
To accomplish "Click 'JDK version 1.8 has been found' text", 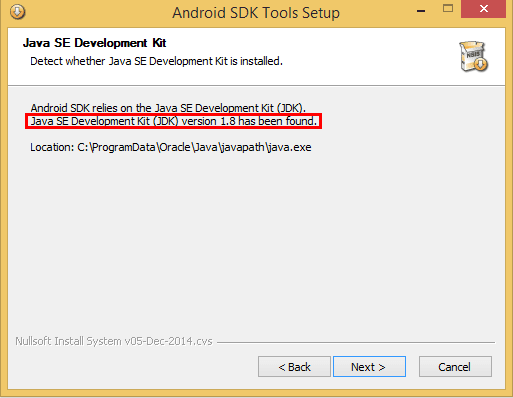I will coord(173,121).
